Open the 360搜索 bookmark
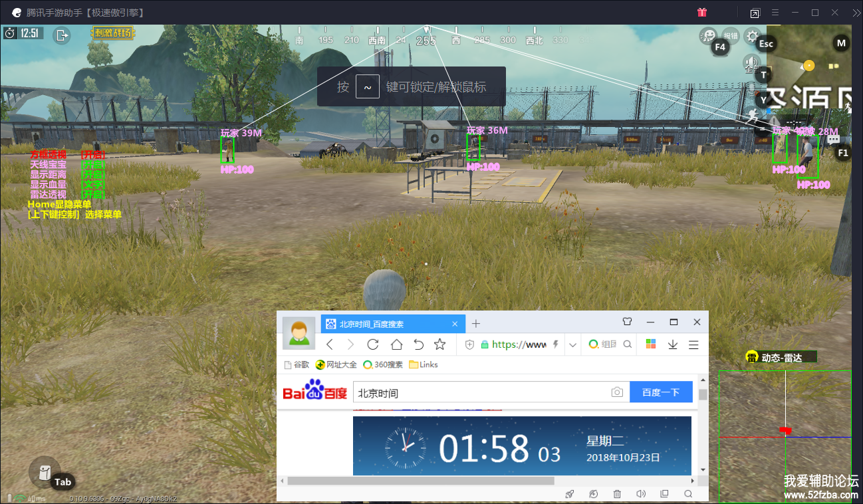The width and height of the screenshot is (863, 504). (x=384, y=364)
